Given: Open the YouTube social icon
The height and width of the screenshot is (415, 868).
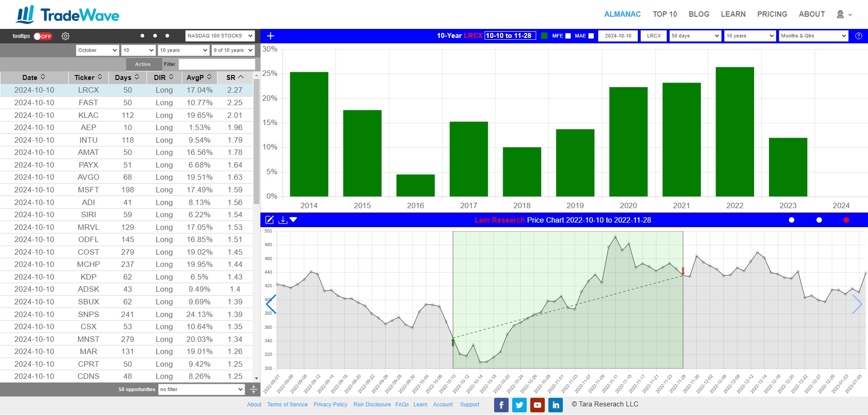Looking at the screenshot, I should click(x=537, y=405).
